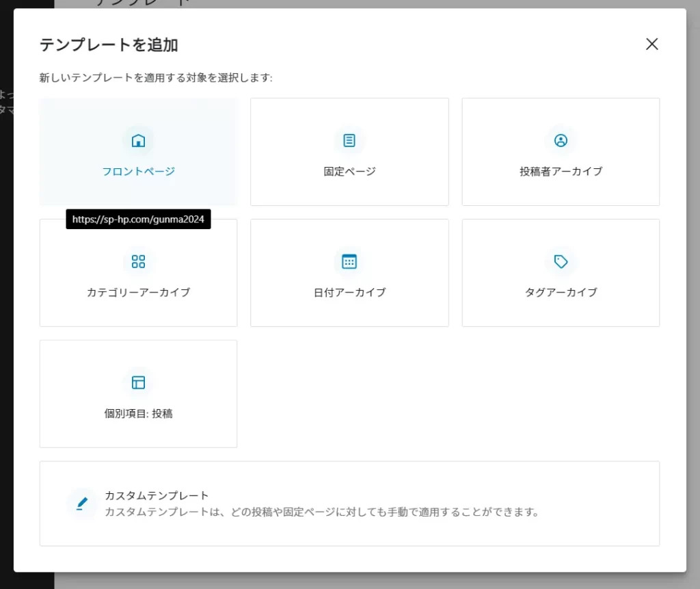The image size is (700, 589).
Task: Click the pencil icon for custom template
Action: click(x=82, y=503)
